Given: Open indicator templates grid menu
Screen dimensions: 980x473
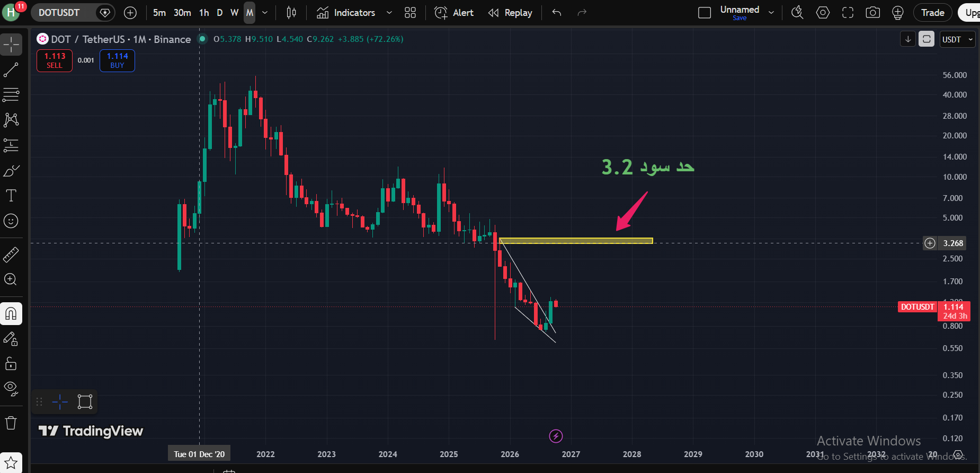Looking at the screenshot, I should pos(410,13).
